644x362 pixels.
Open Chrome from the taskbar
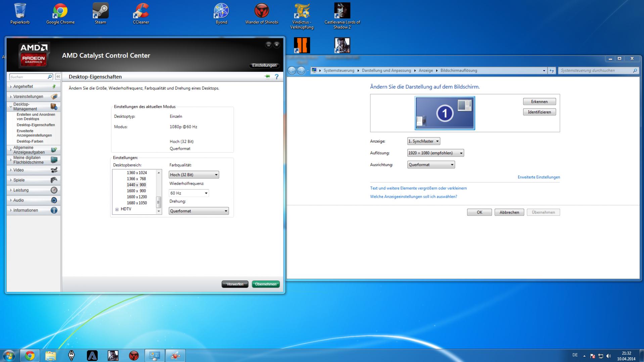(x=30, y=356)
